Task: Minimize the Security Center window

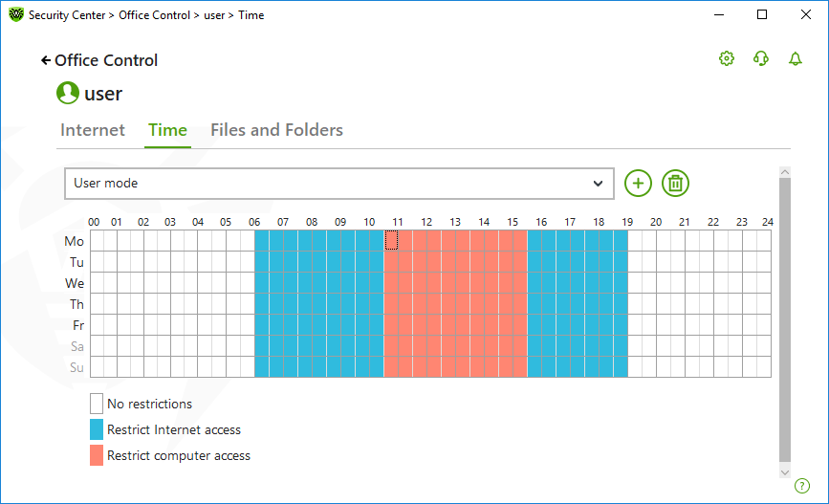Action: pyautogui.click(x=718, y=14)
